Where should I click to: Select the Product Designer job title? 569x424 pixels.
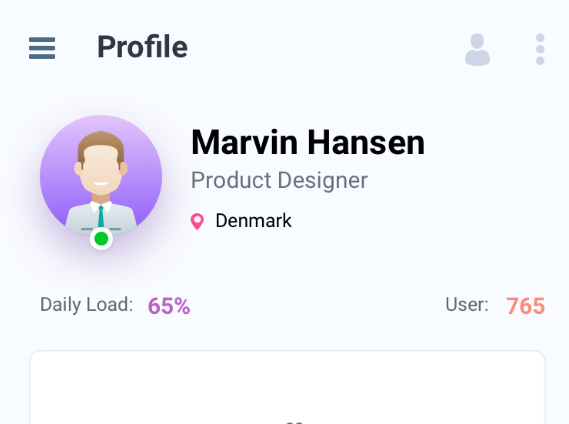tap(279, 180)
